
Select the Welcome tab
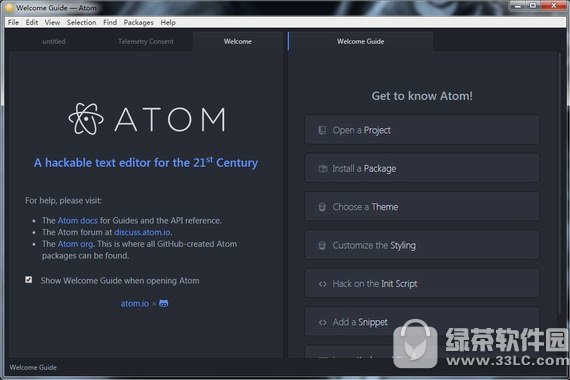pos(238,41)
